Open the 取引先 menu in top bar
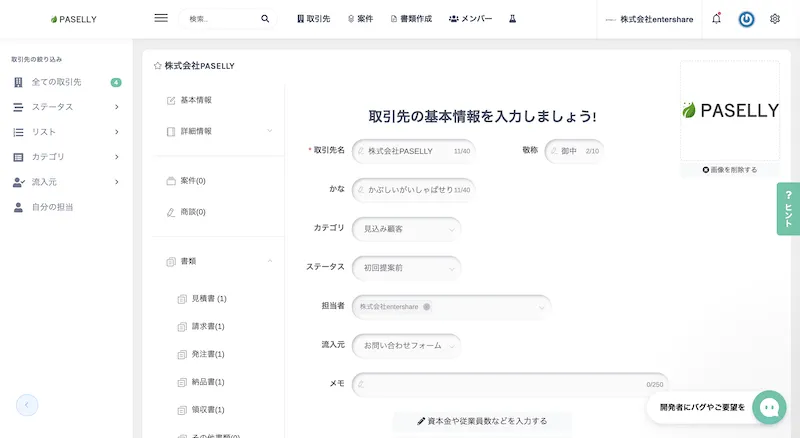 [x=313, y=19]
